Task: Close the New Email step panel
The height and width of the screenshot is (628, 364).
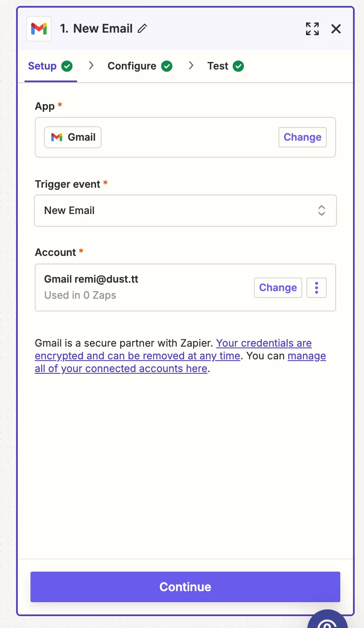Action: [x=336, y=29]
